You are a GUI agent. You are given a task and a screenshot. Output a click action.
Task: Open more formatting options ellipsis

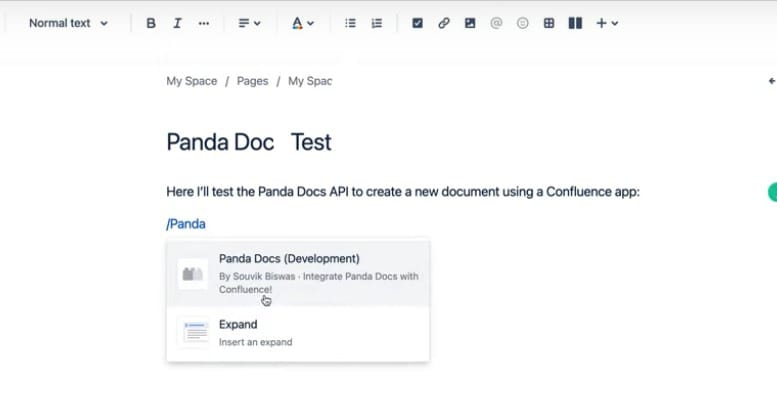coord(204,23)
